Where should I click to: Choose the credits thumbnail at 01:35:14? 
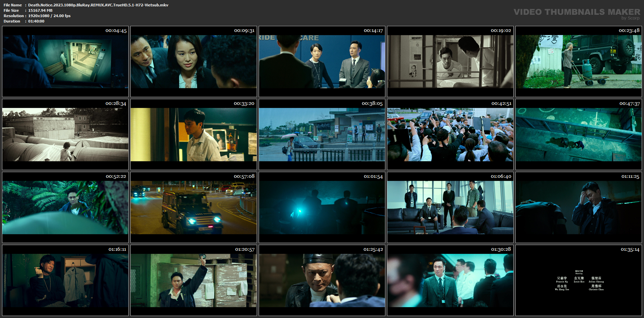(578, 280)
